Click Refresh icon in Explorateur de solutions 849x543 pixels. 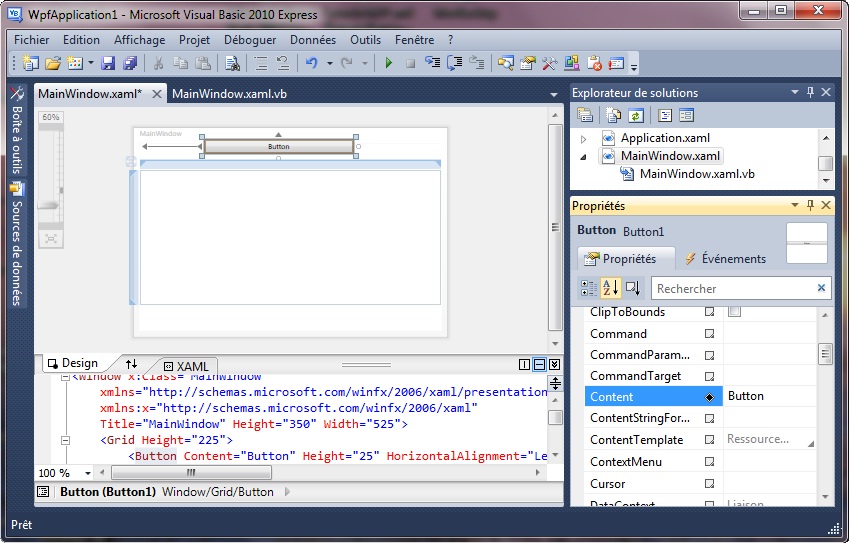[x=636, y=115]
